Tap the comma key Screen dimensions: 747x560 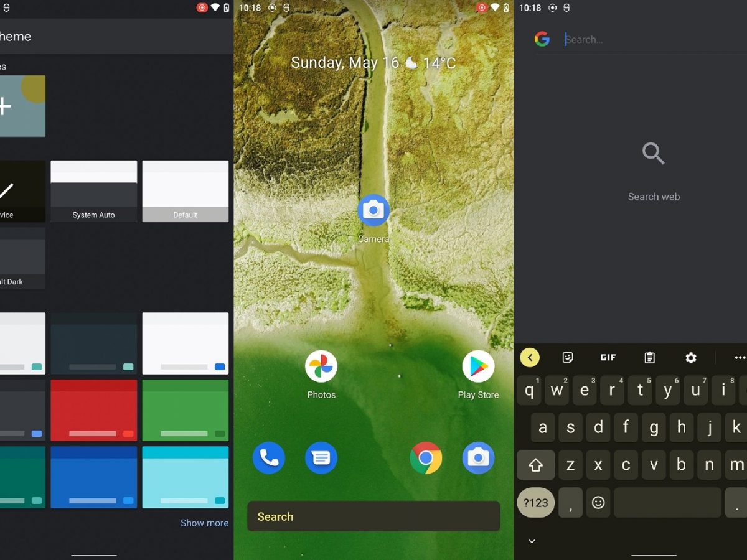(570, 503)
